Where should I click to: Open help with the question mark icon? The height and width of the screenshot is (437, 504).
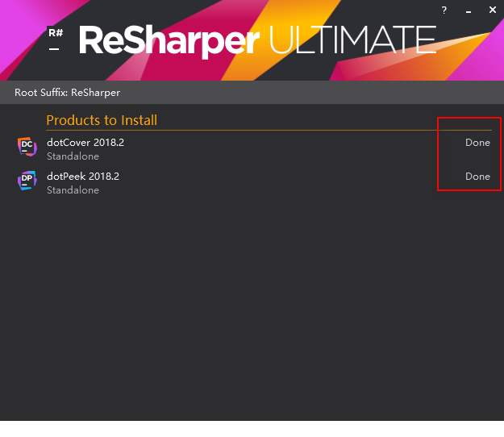click(x=444, y=10)
